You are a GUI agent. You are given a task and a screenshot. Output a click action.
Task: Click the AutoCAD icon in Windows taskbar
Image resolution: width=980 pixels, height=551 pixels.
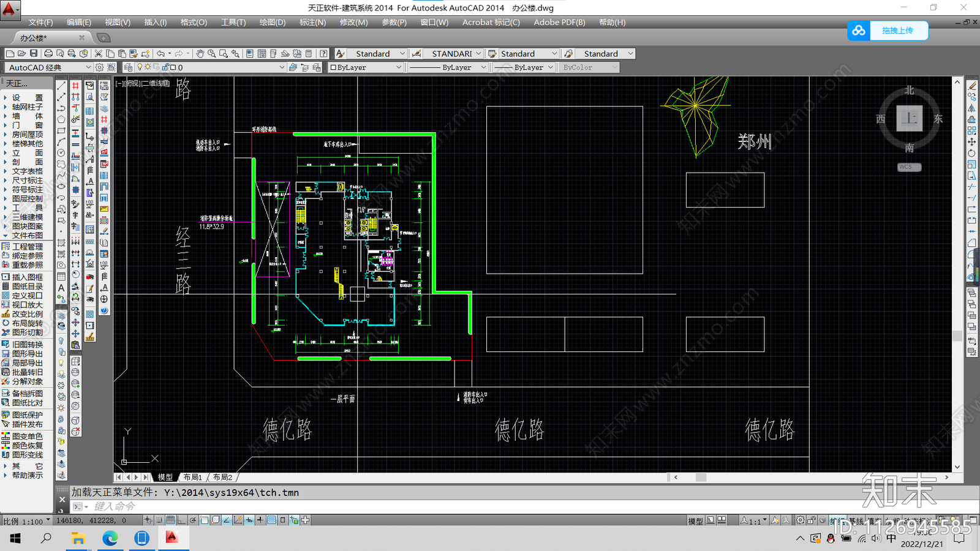171,538
